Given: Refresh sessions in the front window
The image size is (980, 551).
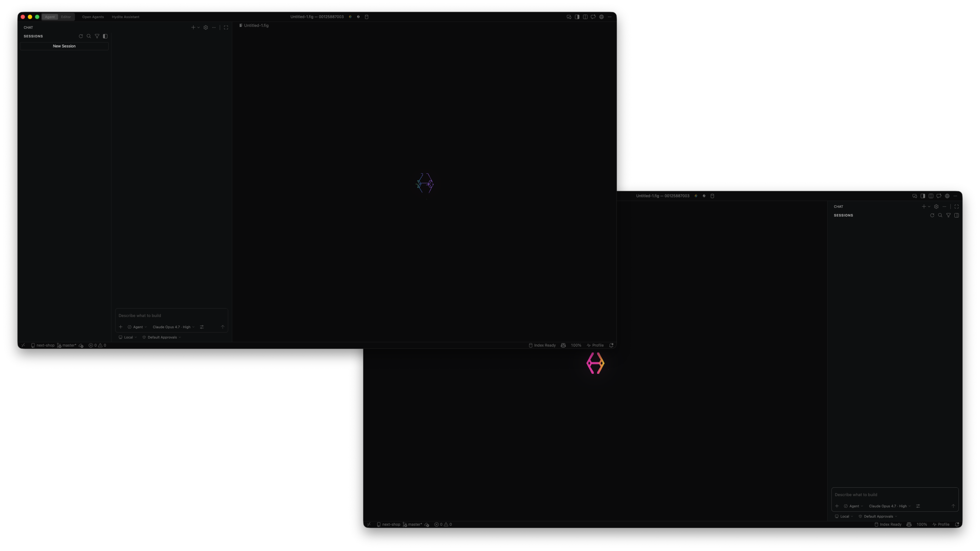Looking at the screenshot, I should pyautogui.click(x=81, y=36).
